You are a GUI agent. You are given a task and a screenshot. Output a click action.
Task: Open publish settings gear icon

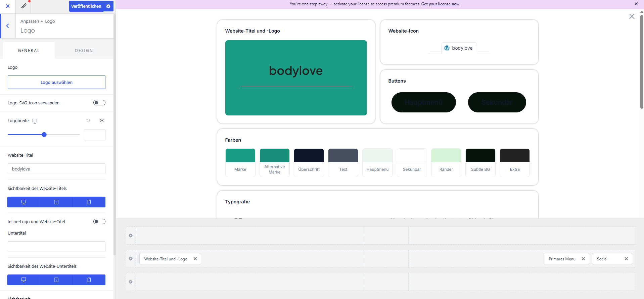coord(108,6)
